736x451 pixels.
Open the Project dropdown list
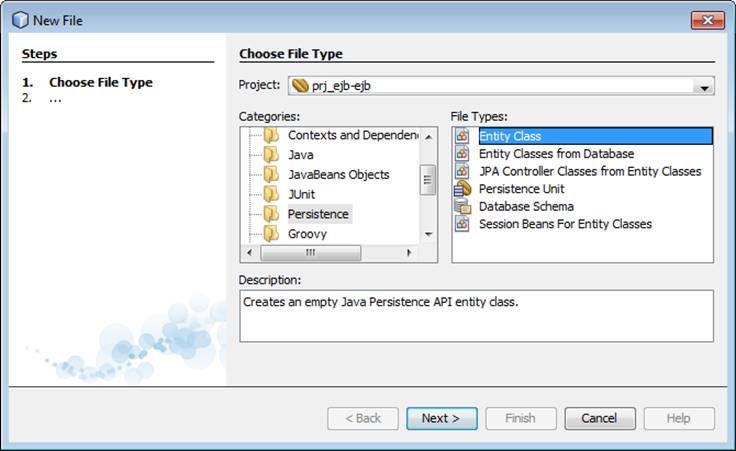pos(704,87)
